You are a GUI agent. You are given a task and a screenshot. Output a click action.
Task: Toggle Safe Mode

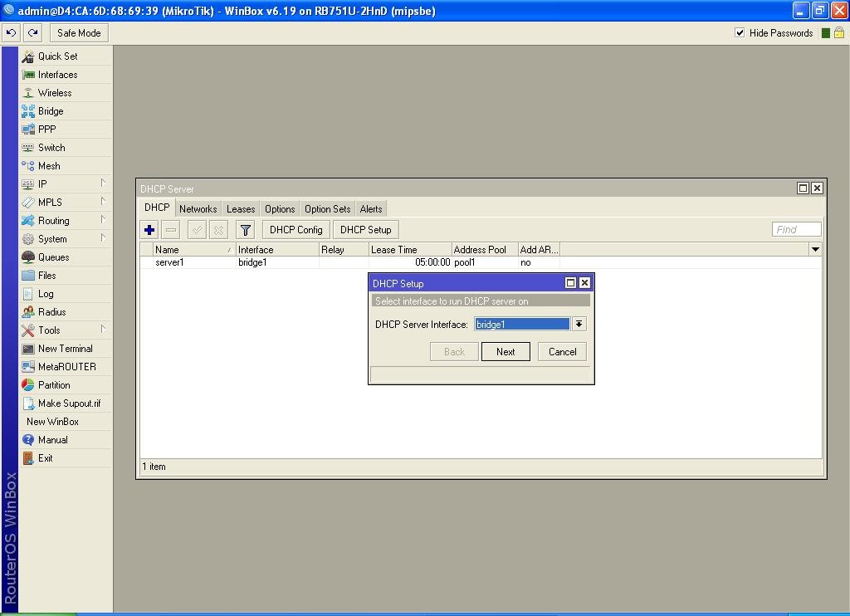click(79, 33)
